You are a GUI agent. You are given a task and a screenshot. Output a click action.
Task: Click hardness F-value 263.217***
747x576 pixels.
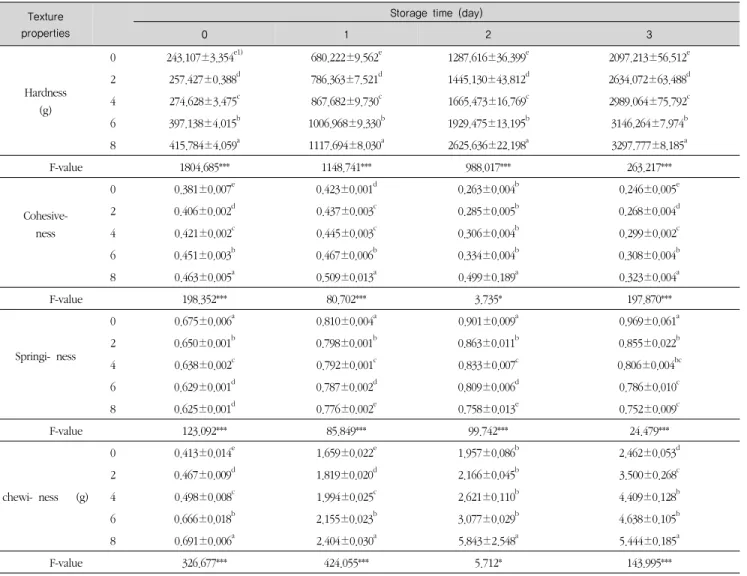point(649,167)
